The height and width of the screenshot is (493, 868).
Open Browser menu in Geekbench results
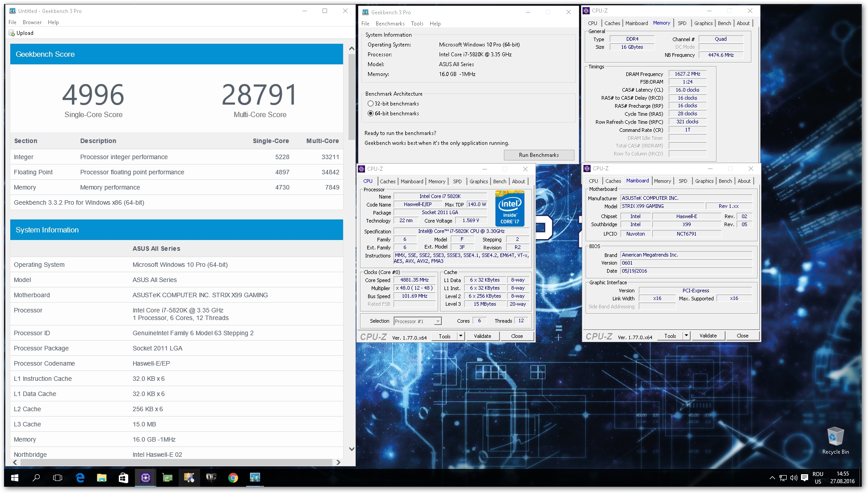coord(32,22)
